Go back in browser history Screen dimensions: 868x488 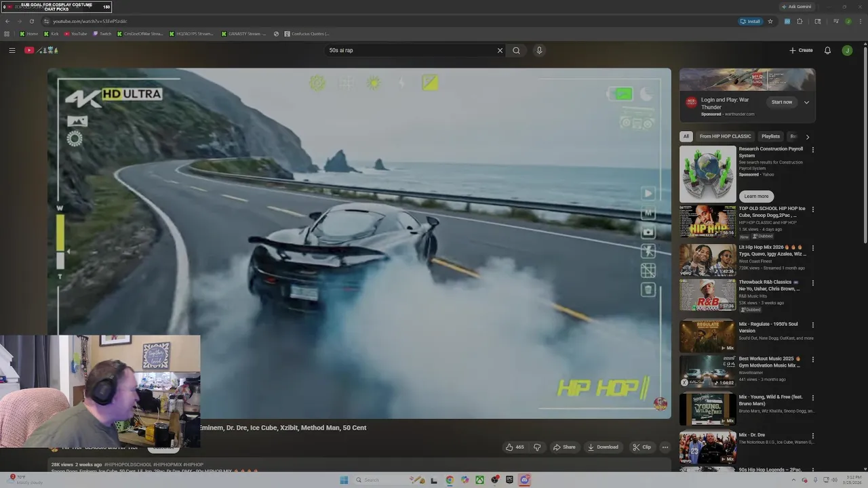[x=7, y=21]
